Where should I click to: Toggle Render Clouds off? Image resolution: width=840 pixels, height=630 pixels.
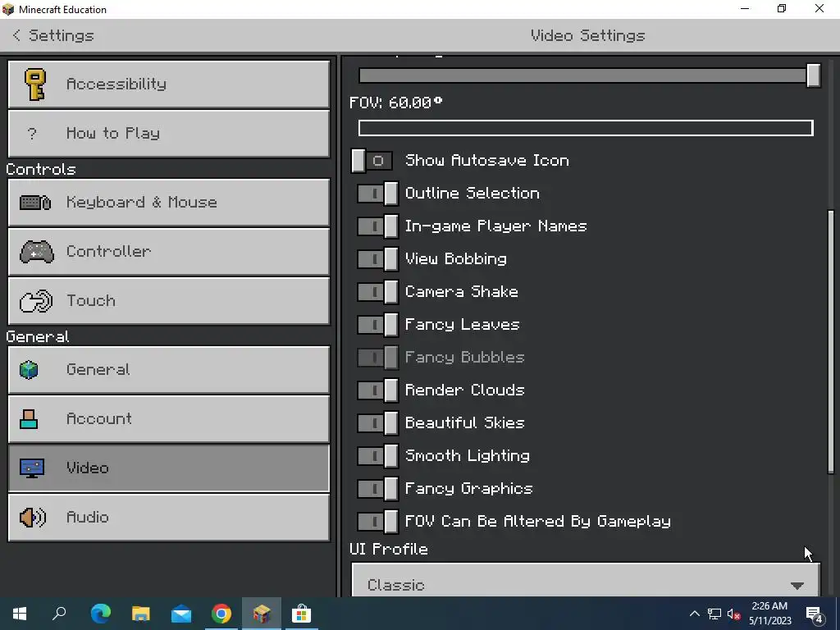(x=377, y=390)
